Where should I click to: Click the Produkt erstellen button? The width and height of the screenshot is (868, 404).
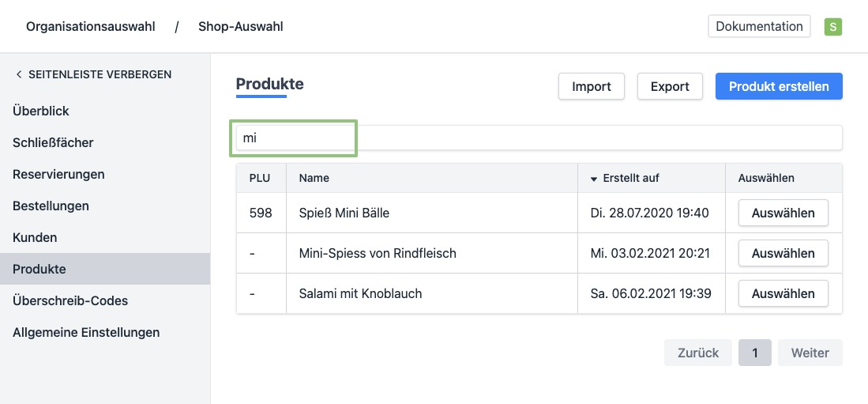click(778, 86)
